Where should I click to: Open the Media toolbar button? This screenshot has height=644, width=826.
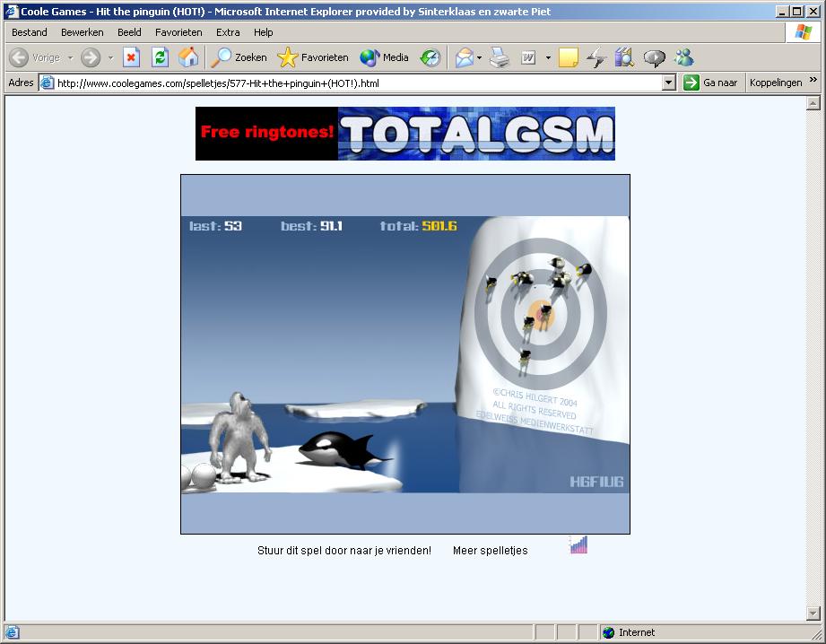pyautogui.click(x=384, y=57)
